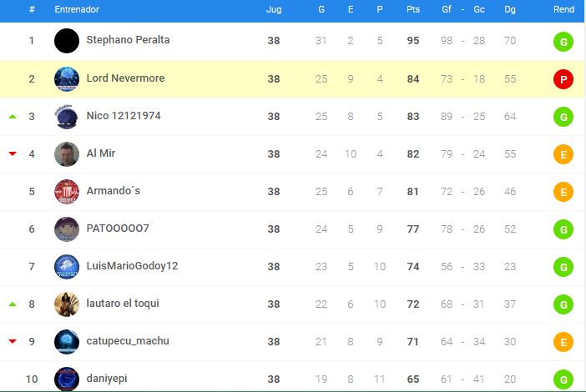The height and width of the screenshot is (392, 586).
Task: Click the red down arrow beside position 9
Action: tap(13, 341)
